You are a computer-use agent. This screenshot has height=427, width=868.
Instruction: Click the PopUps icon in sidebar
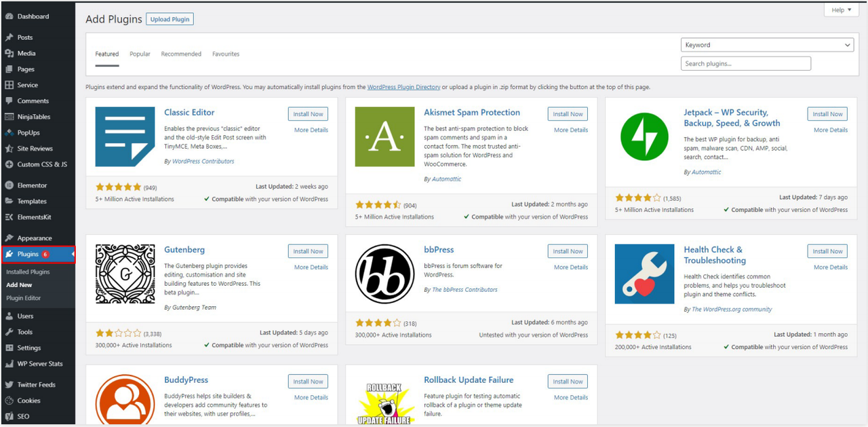(x=9, y=132)
